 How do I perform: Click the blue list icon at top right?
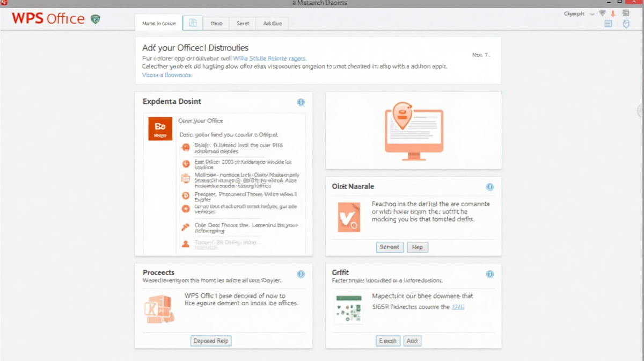(x=608, y=24)
